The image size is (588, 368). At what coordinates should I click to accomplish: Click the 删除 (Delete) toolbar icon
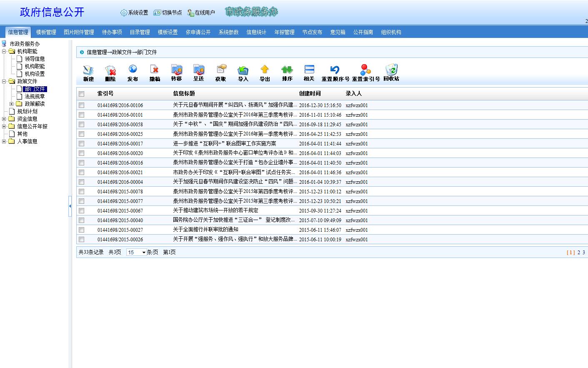[110, 70]
